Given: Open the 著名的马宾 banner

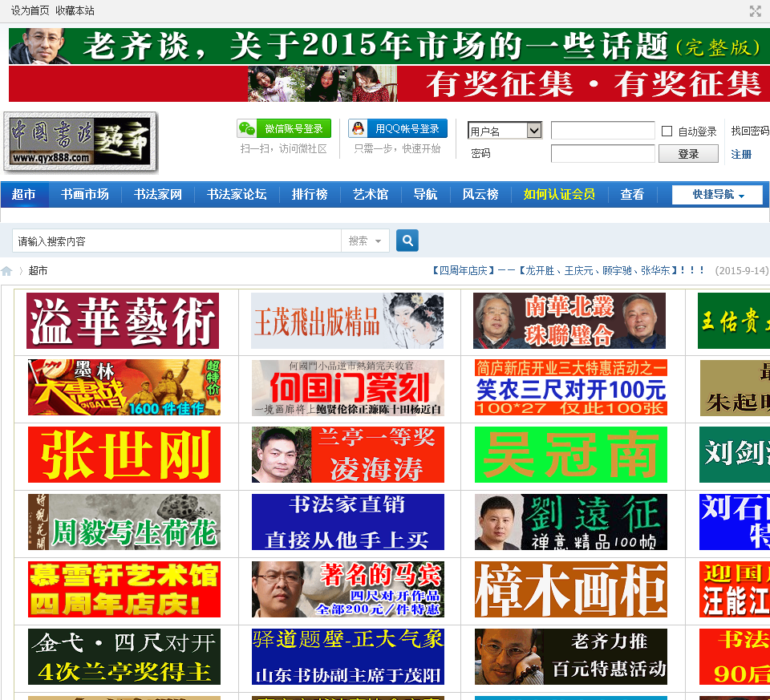Looking at the screenshot, I should tap(347, 589).
